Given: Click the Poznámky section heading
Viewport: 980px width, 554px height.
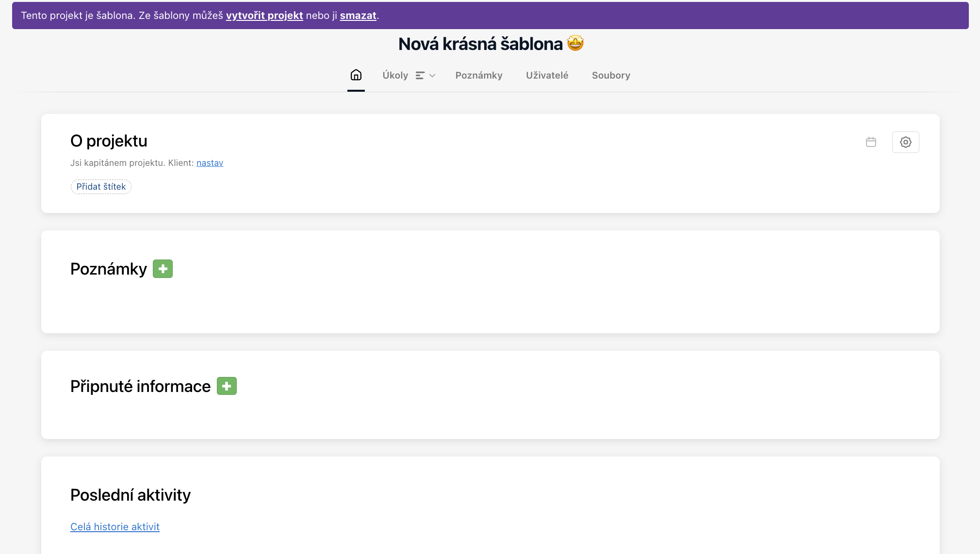Looking at the screenshot, I should click(109, 269).
